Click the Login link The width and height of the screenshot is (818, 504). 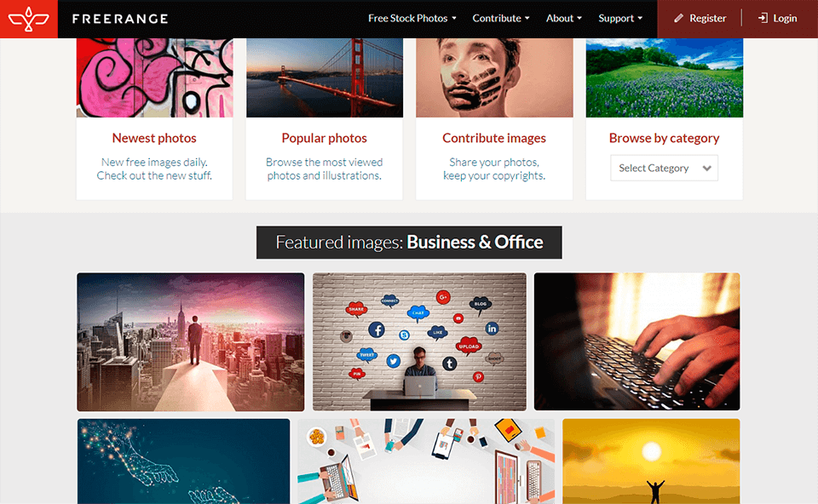click(x=785, y=18)
